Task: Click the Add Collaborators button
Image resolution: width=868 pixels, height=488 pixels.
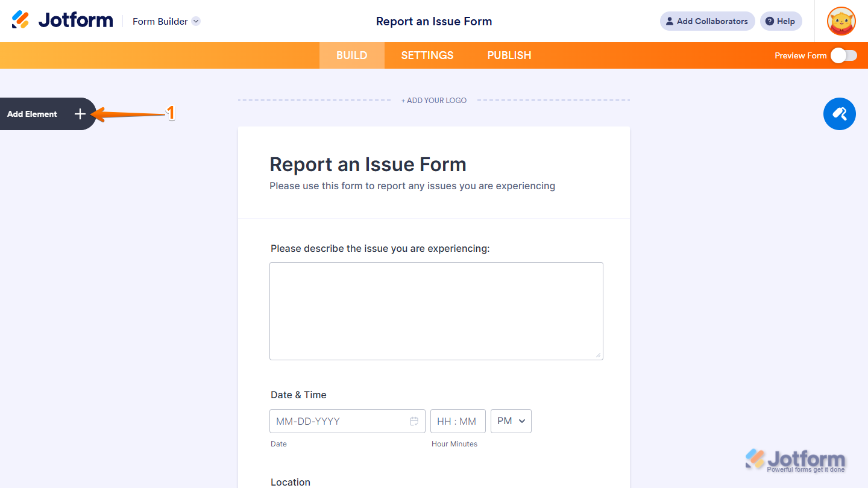Action: click(707, 21)
